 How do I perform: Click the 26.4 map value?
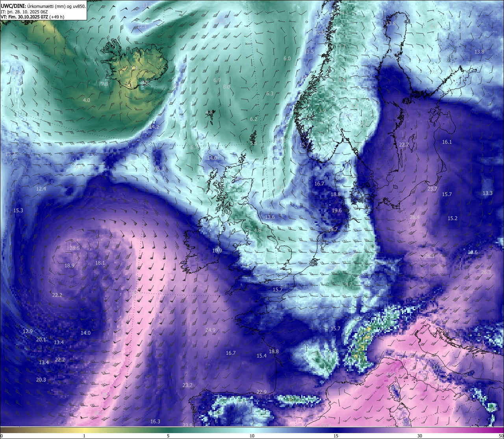pos(415,217)
